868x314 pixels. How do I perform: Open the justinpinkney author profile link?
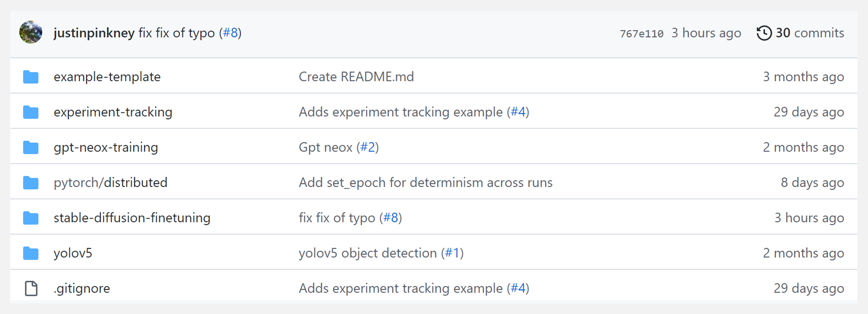click(x=94, y=33)
